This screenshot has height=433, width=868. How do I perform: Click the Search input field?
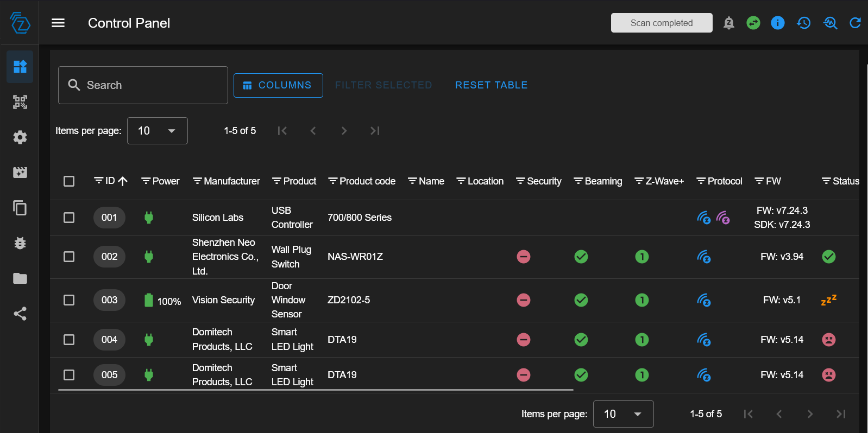(143, 85)
